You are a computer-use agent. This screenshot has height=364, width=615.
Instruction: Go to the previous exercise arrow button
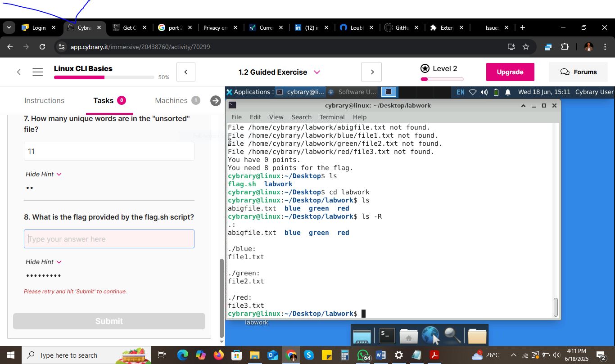[185, 72]
